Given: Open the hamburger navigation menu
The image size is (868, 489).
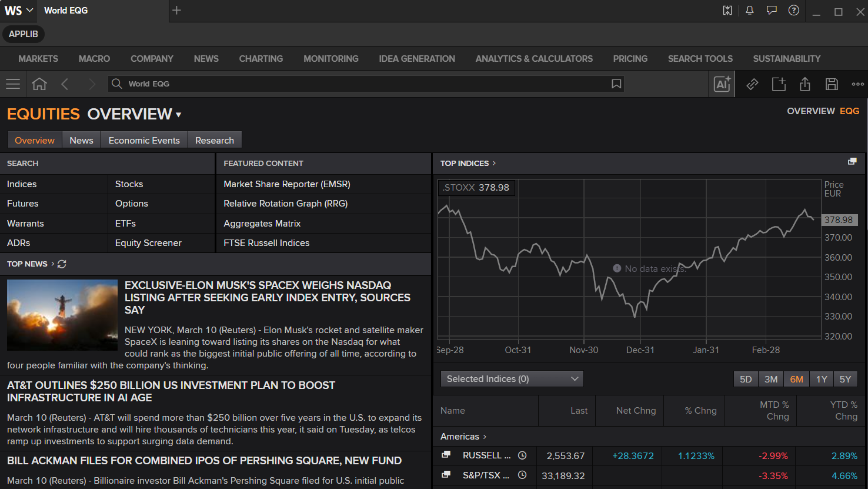Looking at the screenshot, I should pyautogui.click(x=13, y=84).
